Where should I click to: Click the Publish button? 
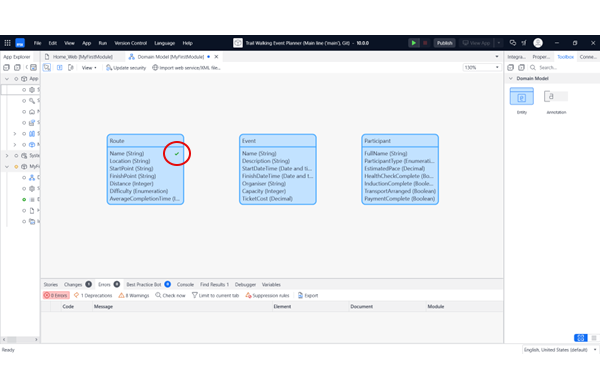coord(444,43)
